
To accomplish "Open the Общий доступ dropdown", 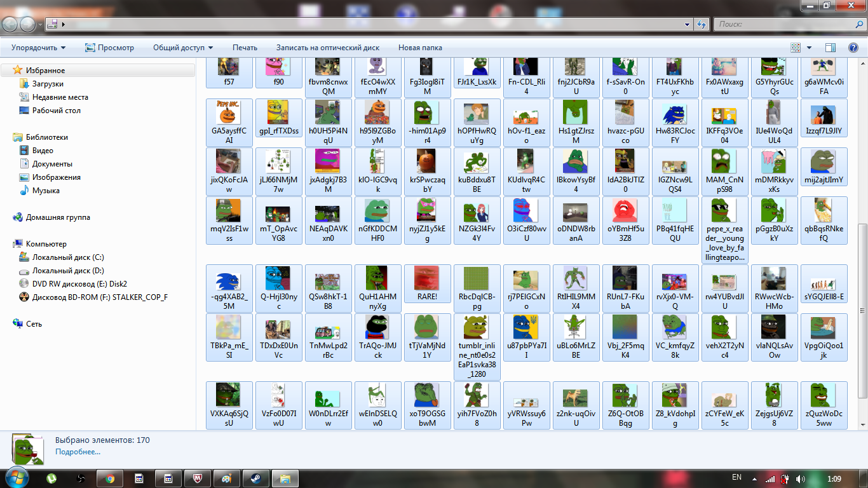I will (183, 48).
